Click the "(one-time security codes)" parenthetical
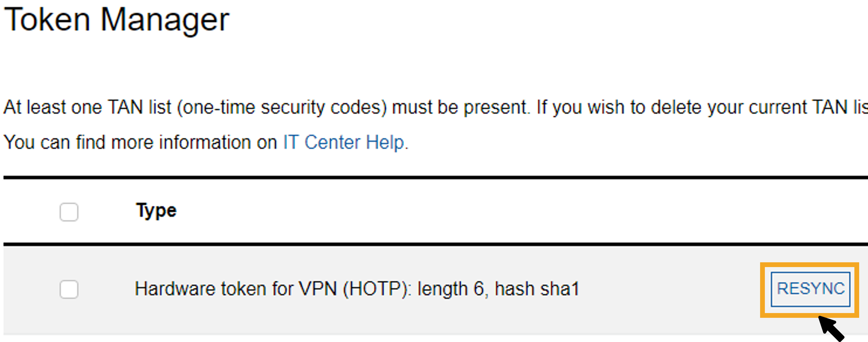This screenshot has height=342, width=868. pyautogui.click(x=282, y=108)
